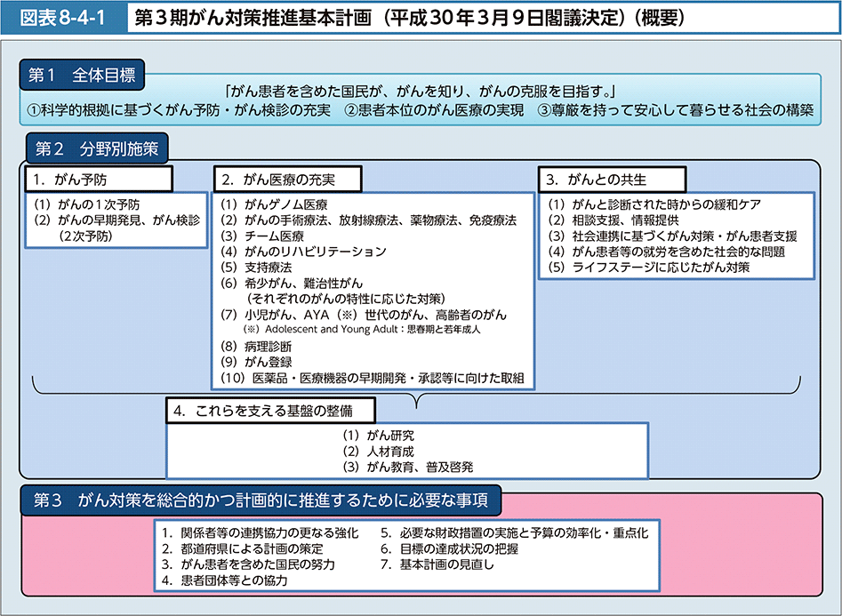Click the 図表8-4-1 figure number label
This screenshot has height=616, width=842.
(x=59, y=18)
